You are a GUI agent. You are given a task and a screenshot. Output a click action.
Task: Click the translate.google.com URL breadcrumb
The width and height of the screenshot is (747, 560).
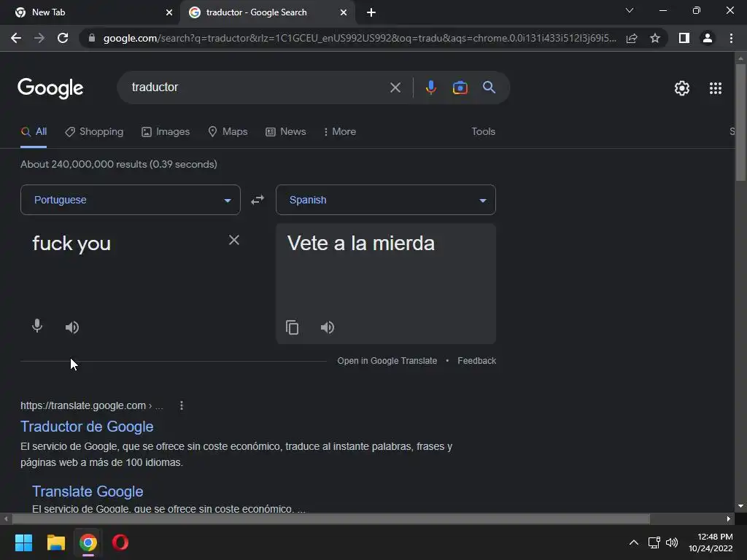[91, 405]
